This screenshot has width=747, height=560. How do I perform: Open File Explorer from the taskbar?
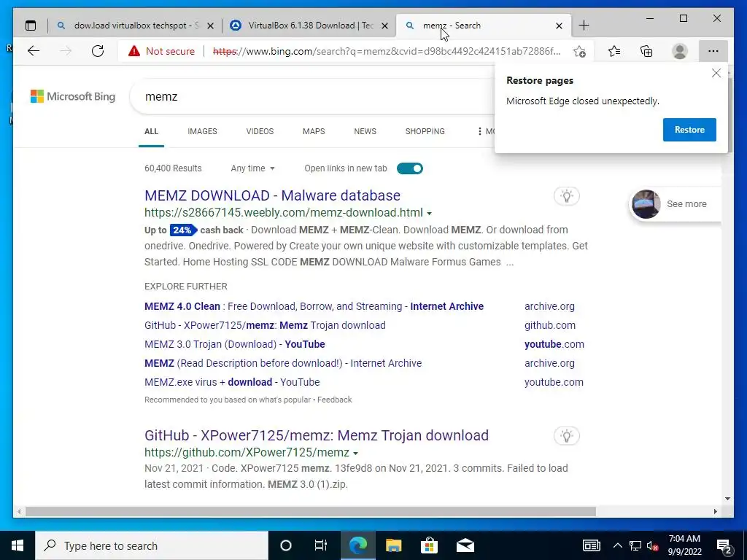(x=393, y=545)
